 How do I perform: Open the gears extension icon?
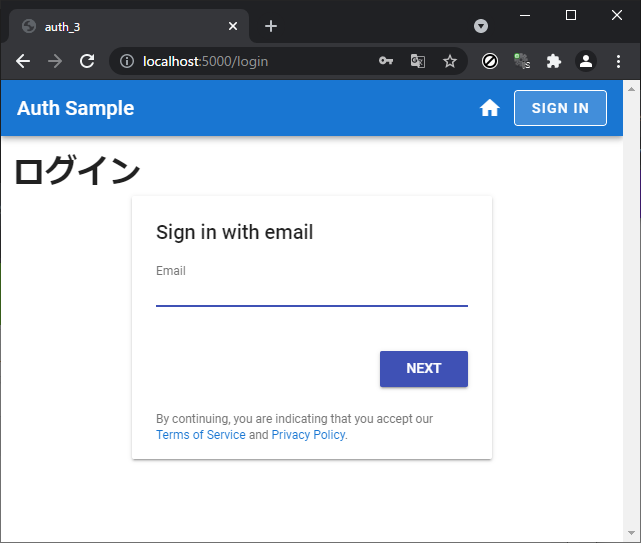[522, 61]
